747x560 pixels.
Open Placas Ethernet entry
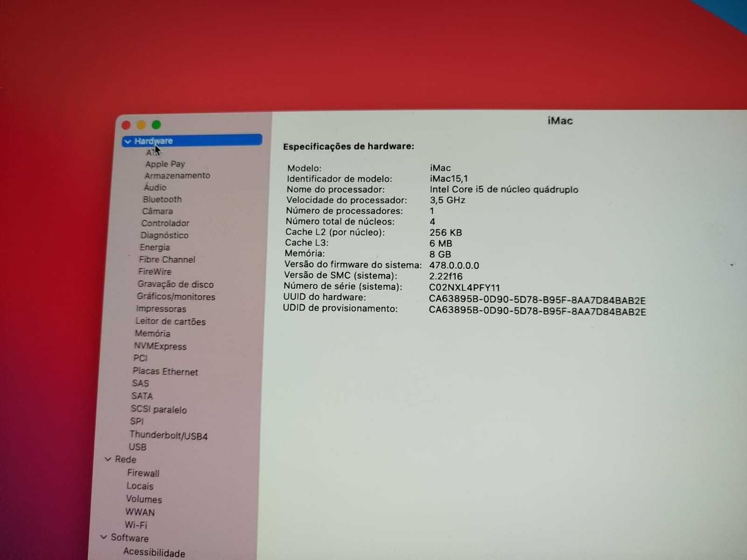[165, 371]
